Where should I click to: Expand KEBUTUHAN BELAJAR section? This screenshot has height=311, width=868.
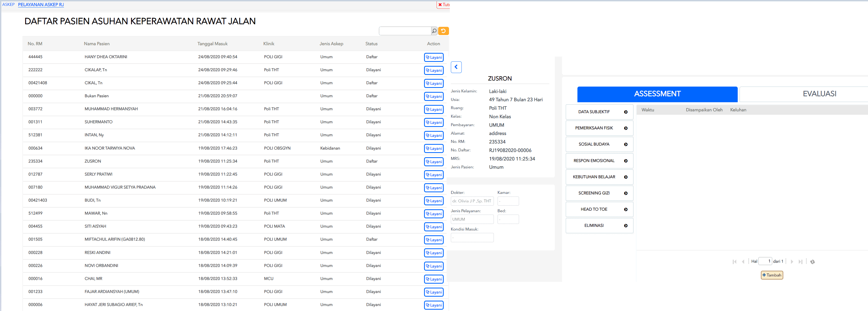pos(599,177)
